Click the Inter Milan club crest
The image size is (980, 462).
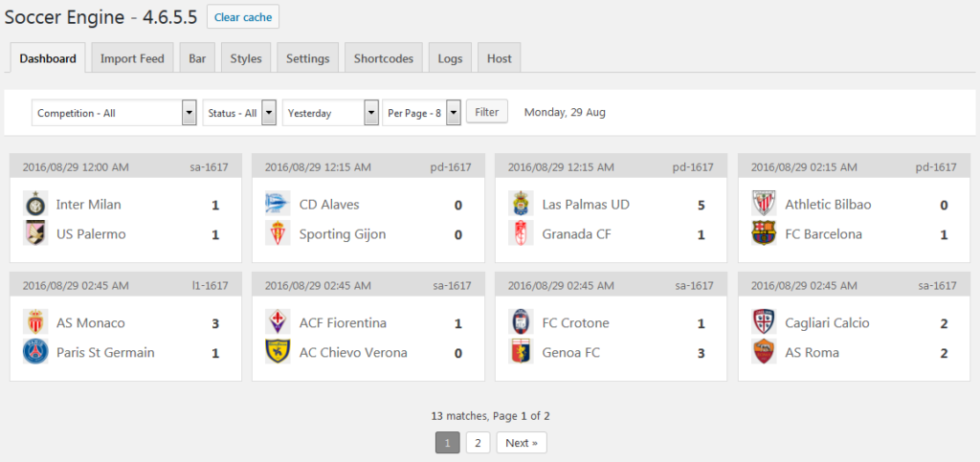click(x=35, y=204)
